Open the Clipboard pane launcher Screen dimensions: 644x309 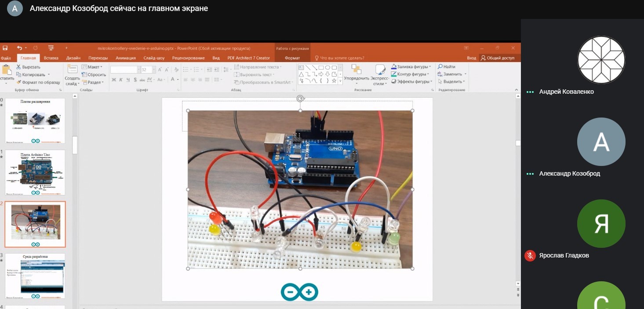[60, 90]
